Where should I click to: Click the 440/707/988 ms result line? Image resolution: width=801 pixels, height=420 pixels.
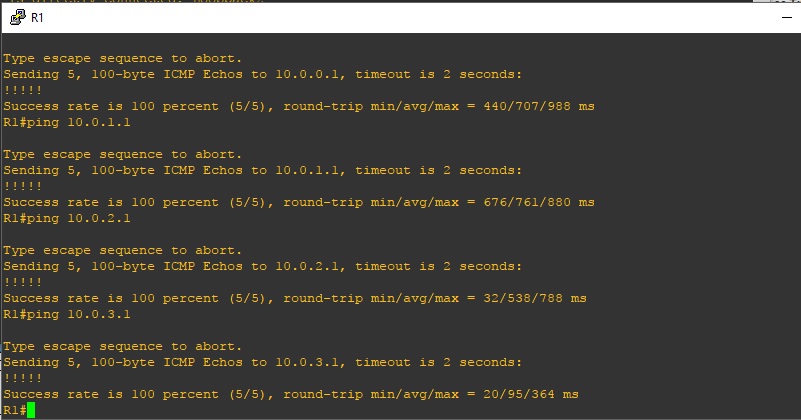click(299, 106)
